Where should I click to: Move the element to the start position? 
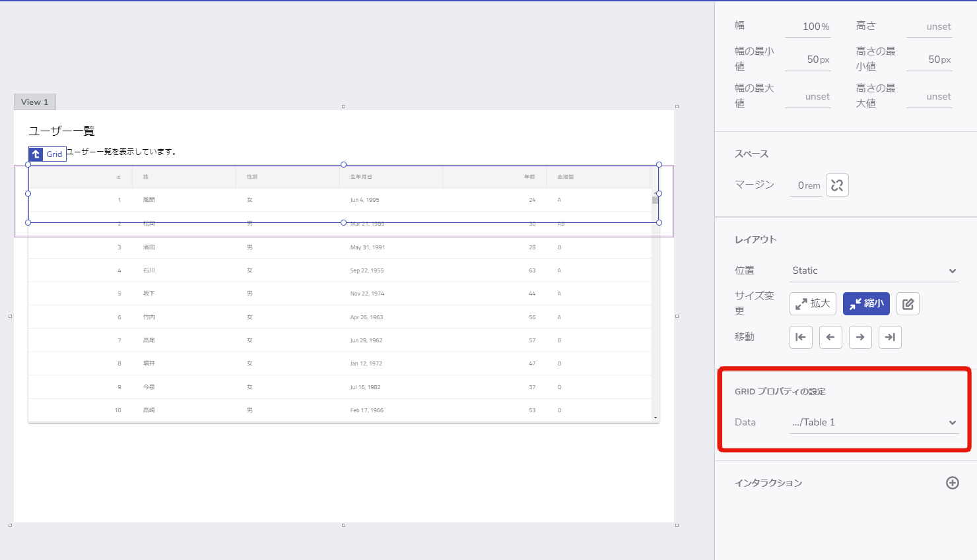point(801,337)
